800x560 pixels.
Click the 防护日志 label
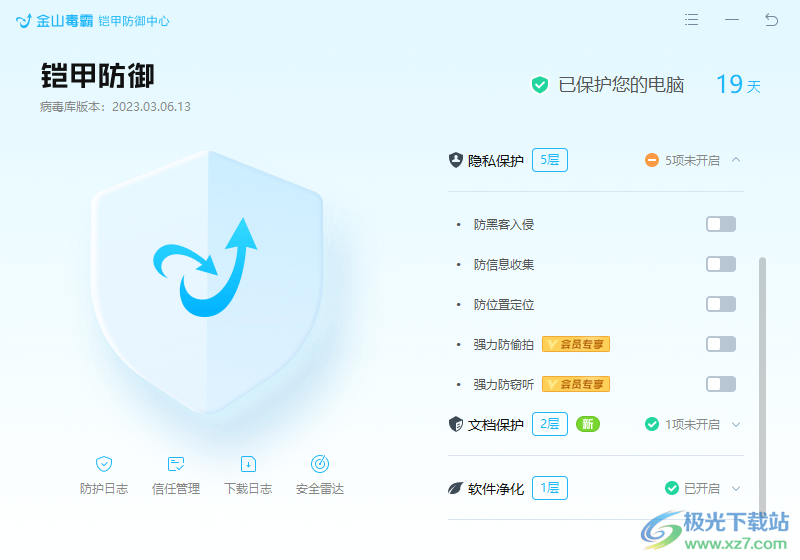click(104, 489)
